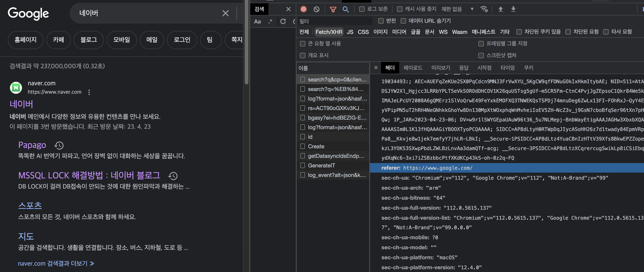
Task: Click the refresh icon in the search panel
Action: [283, 21]
